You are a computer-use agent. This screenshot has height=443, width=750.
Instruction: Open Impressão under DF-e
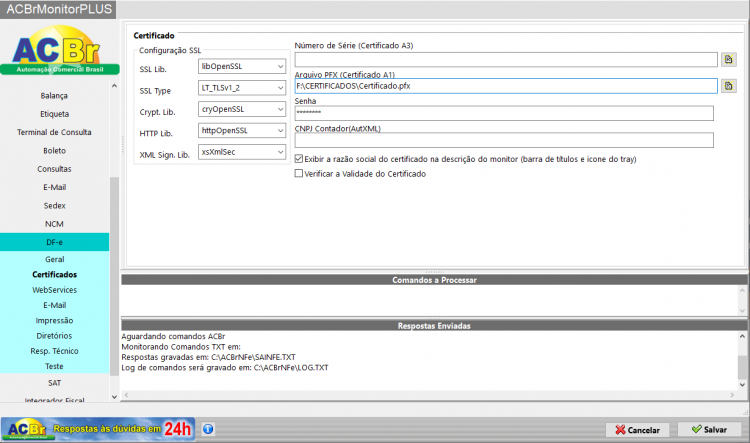pyautogui.click(x=54, y=321)
